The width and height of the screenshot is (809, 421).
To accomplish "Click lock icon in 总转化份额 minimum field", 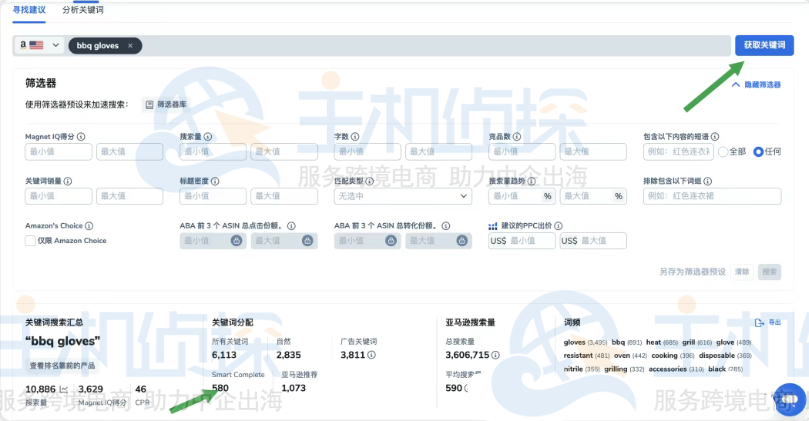I will point(391,241).
